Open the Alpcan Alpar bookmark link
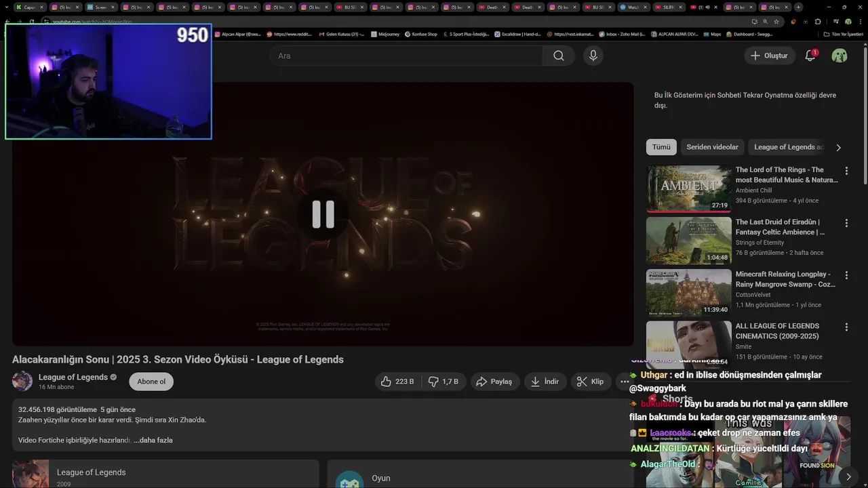The width and height of the screenshot is (868, 488). pos(238,34)
